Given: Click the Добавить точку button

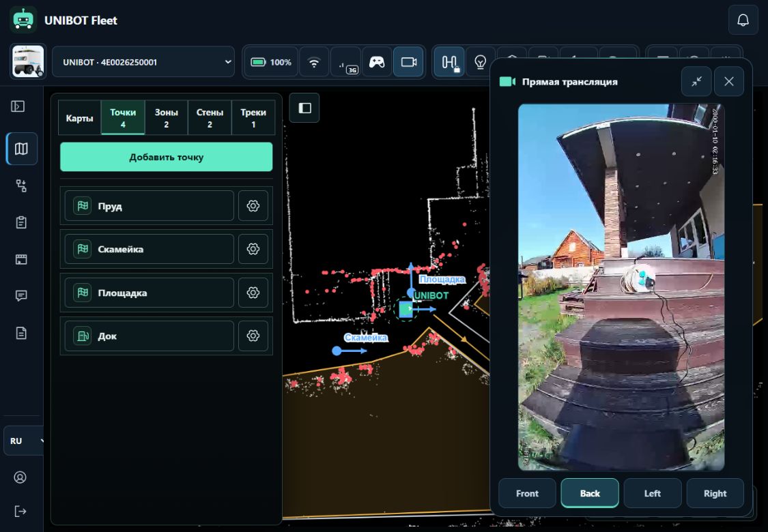Looking at the screenshot, I should 167,157.
